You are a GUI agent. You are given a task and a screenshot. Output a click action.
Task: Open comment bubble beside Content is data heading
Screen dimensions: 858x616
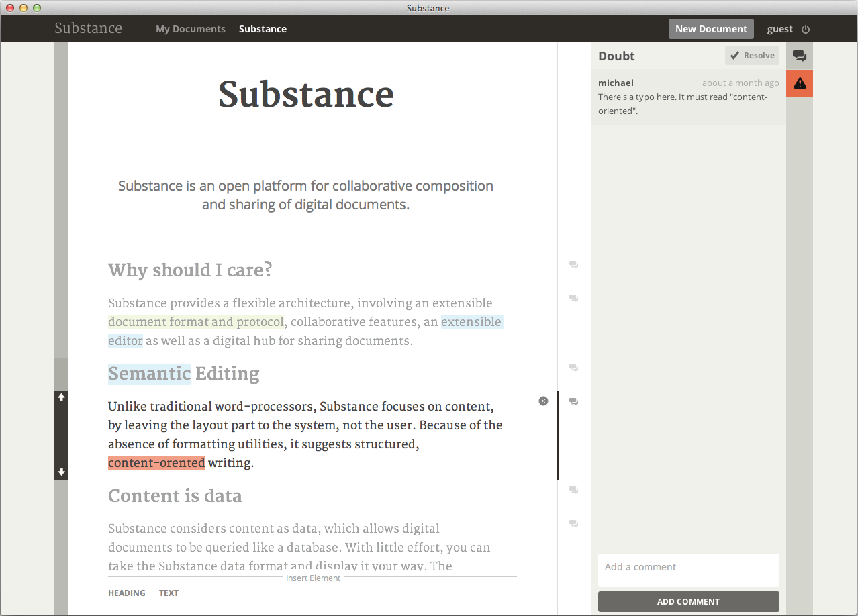(573, 490)
